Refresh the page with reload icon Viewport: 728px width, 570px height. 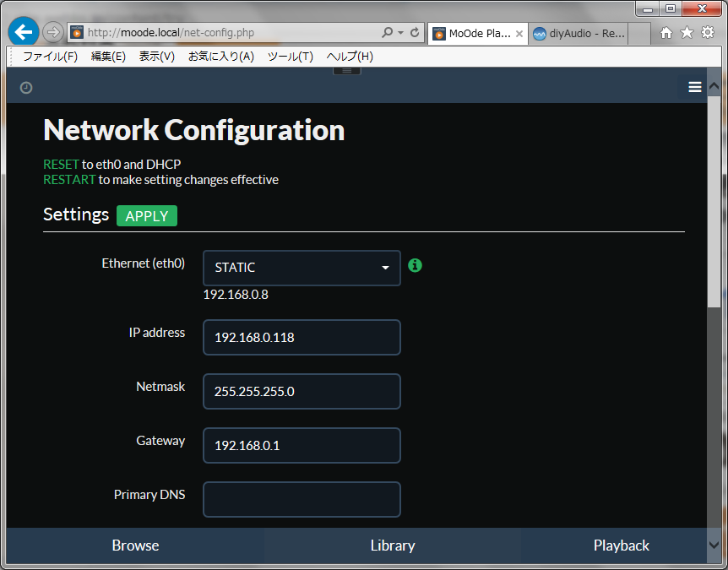pyautogui.click(x=415, y=32)
